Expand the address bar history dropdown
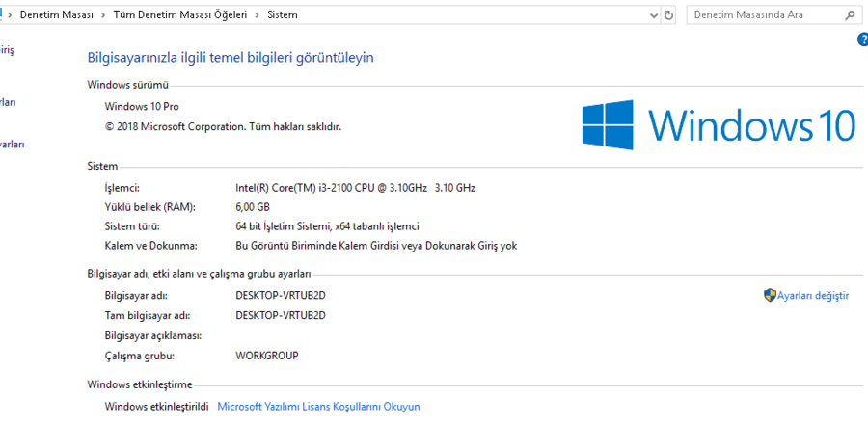Viewport: 868px width, 424px height. (x=654, y=15)
